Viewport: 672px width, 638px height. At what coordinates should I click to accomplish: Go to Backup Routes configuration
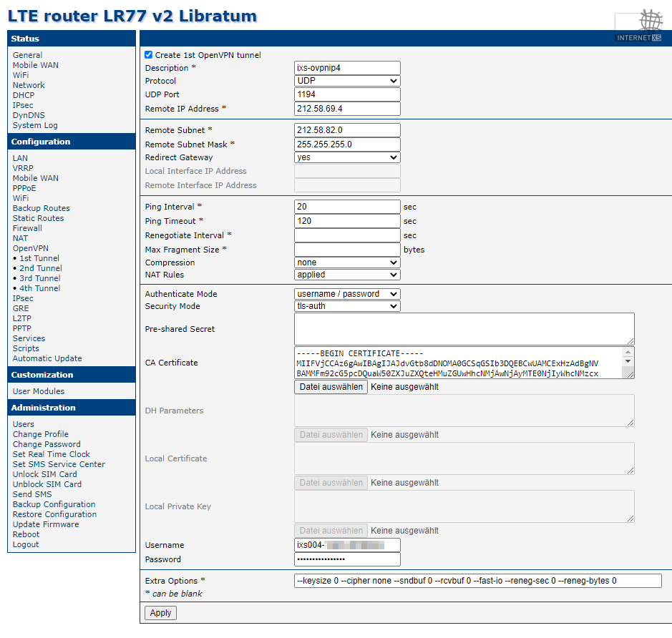pyautogui.click(x=41, y=209)
